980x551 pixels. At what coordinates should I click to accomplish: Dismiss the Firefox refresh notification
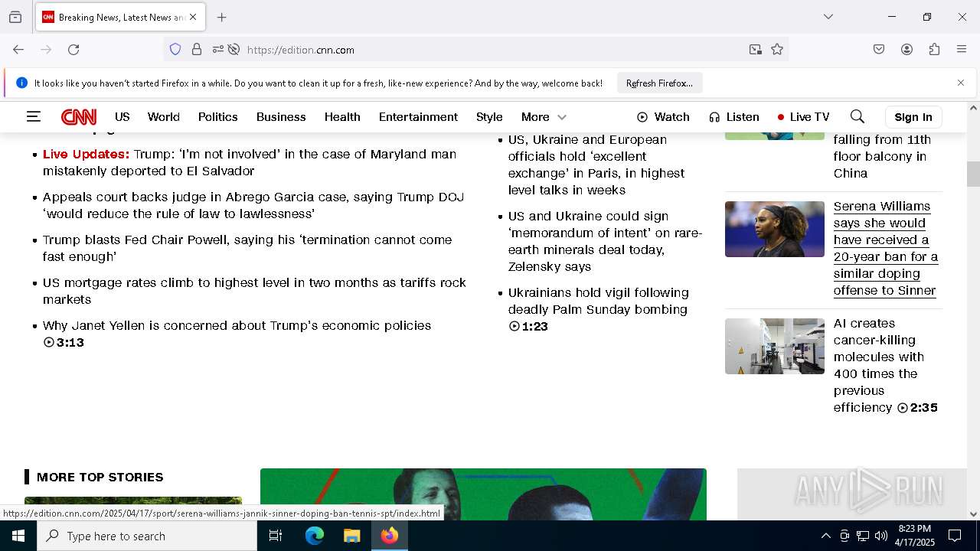[x=961, y=83]
